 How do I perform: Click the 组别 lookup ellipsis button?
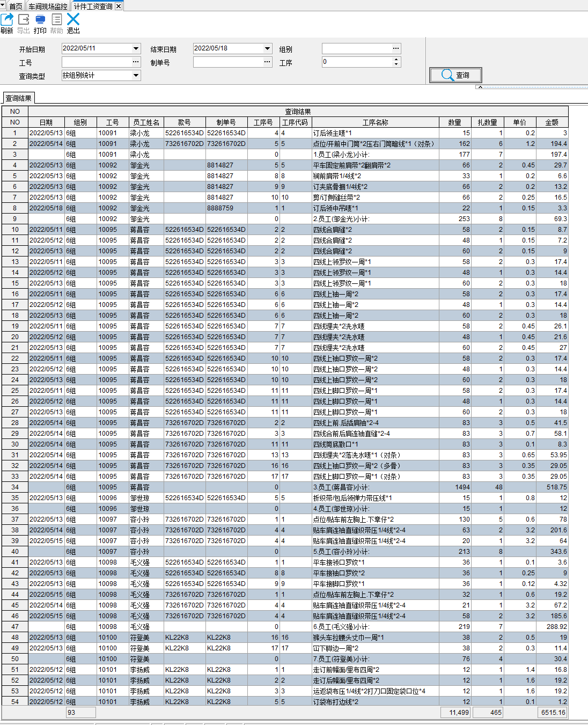(x=396, y=48)
